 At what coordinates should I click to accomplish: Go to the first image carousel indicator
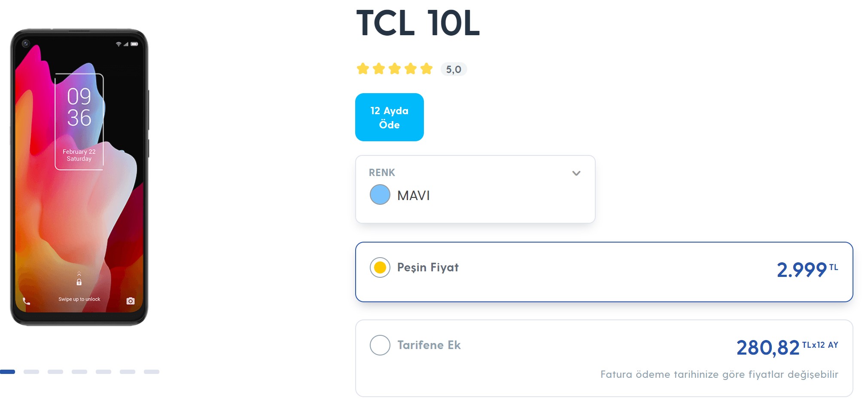pos(7,372)
